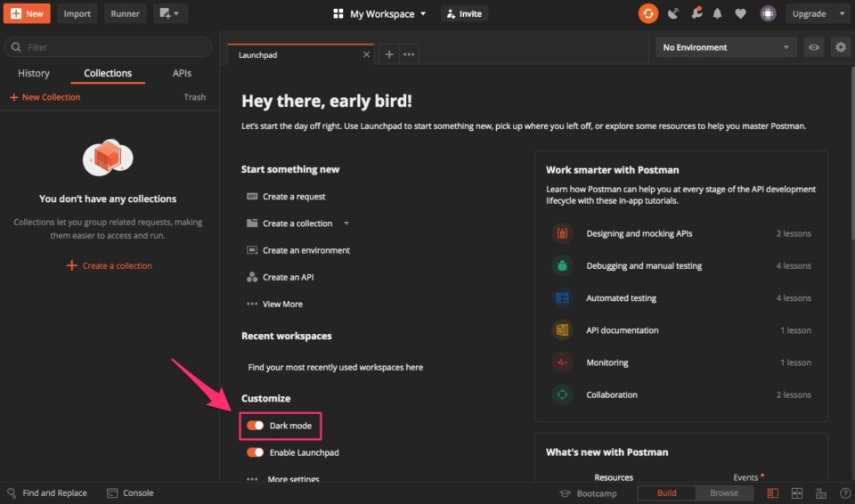Toggle sidebar layout icon in status bar

tap(773, 493)
